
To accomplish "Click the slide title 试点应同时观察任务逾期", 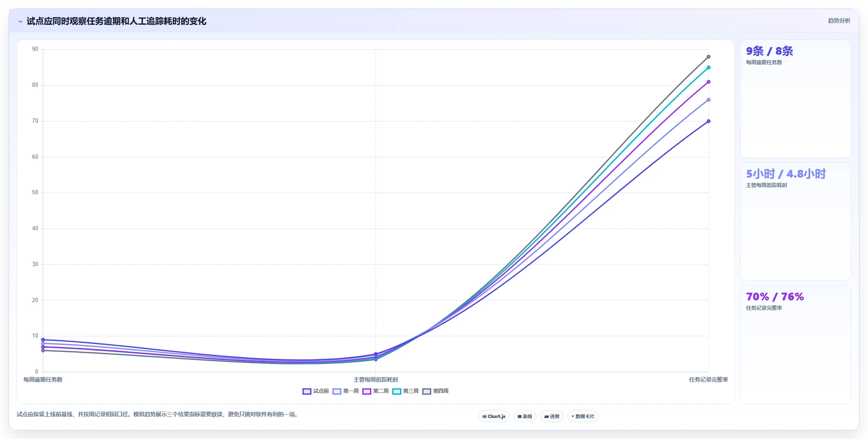I will click(116, 21).
